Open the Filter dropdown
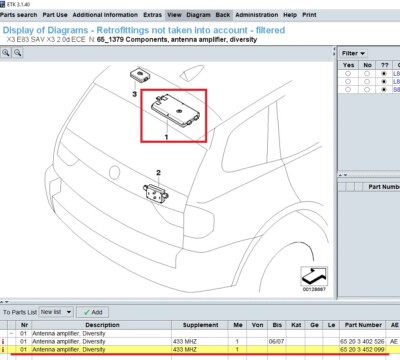 (x=353, y=53)
